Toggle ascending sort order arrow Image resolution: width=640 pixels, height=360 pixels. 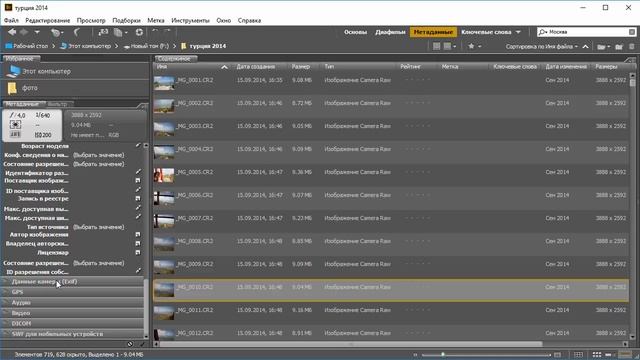(585, 47)
